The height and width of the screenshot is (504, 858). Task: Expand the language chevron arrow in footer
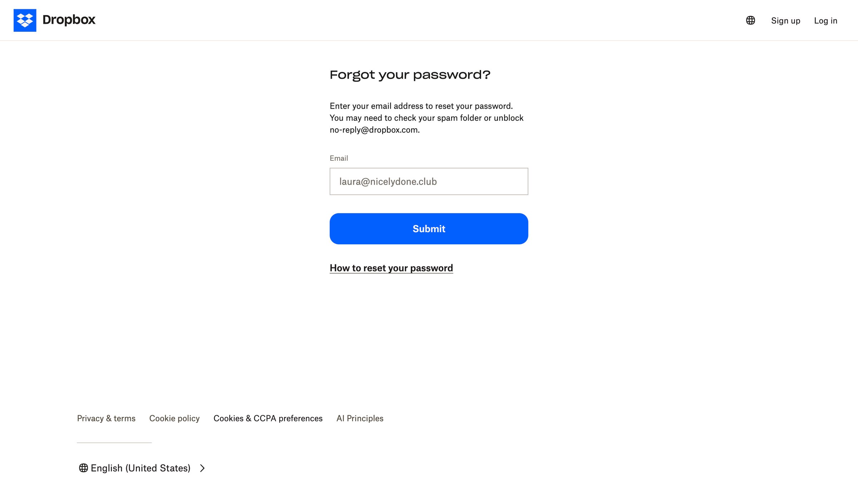click(202, 468)
